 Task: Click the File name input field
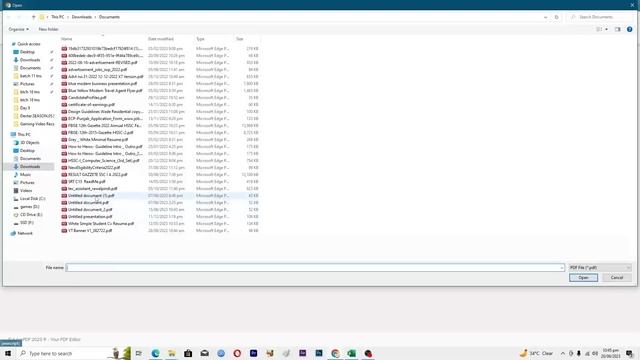tap(315, 267)
